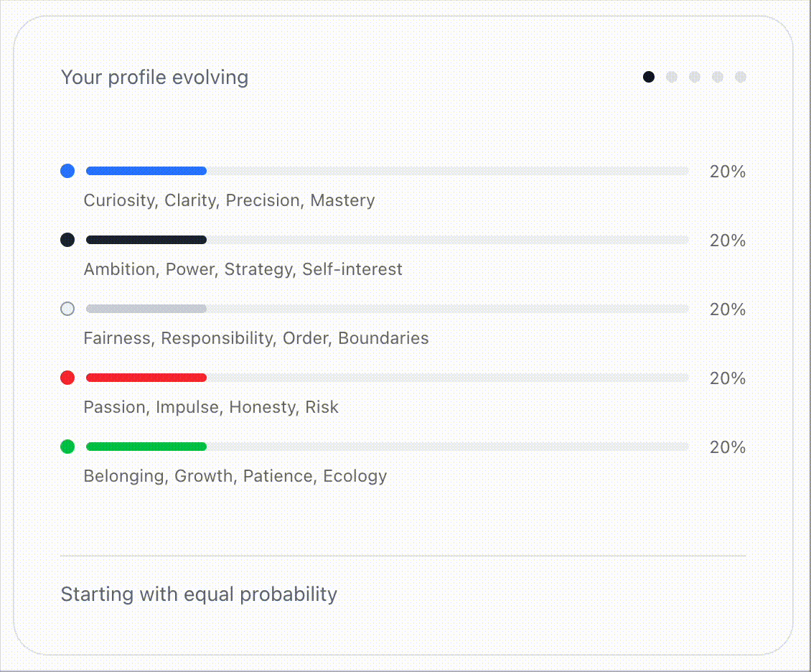Click the blue Curiosity profile dot
Screen dimensions: 811x672
pyautogui.click(x=67, y=171)
